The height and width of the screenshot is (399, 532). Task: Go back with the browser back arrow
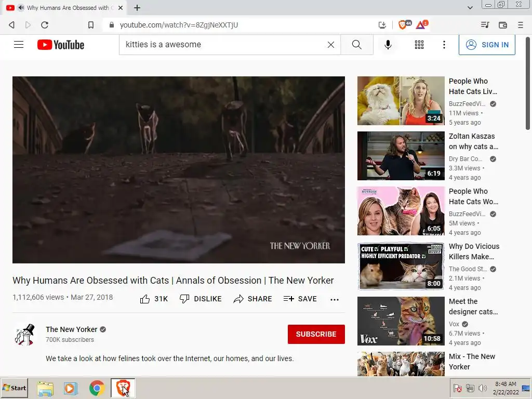[x=11, y=25]
